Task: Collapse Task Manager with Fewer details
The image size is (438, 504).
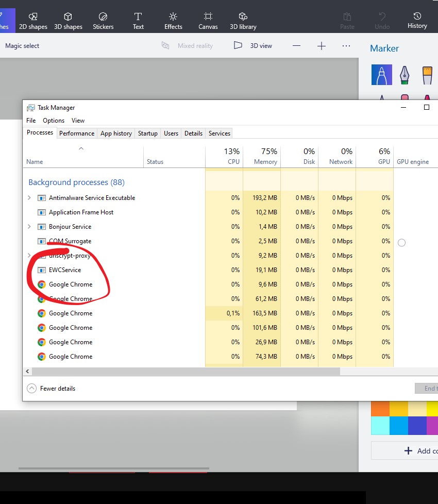Action: click(52, 389)
